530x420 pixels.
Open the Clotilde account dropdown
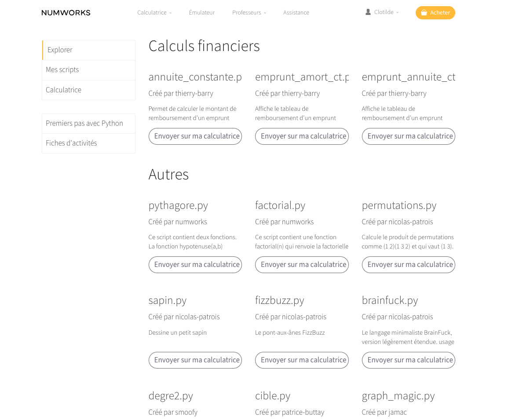tap(386, 12)
